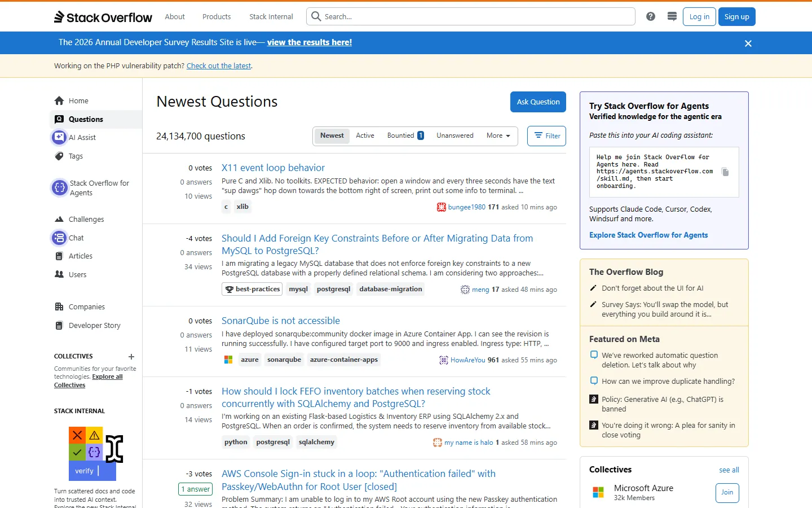Open the Filter options panel
This screenshot has height=508, width=812.
coord(547,136)
